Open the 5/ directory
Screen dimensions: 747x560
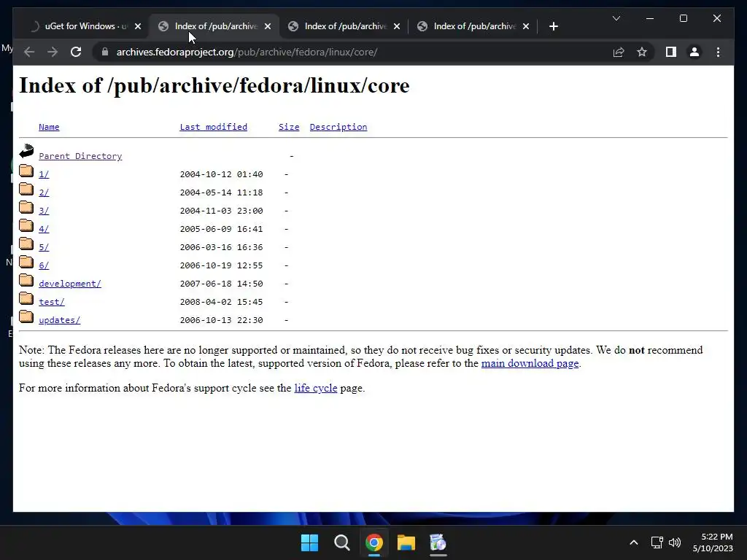tap(43, 247)
